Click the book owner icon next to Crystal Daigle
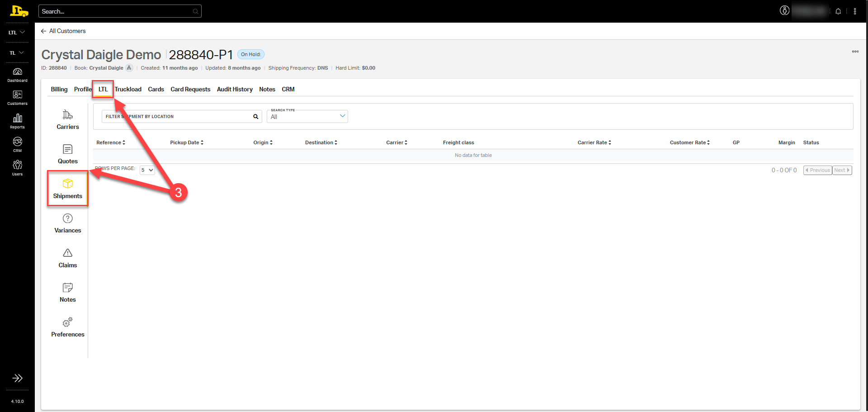 129,68
